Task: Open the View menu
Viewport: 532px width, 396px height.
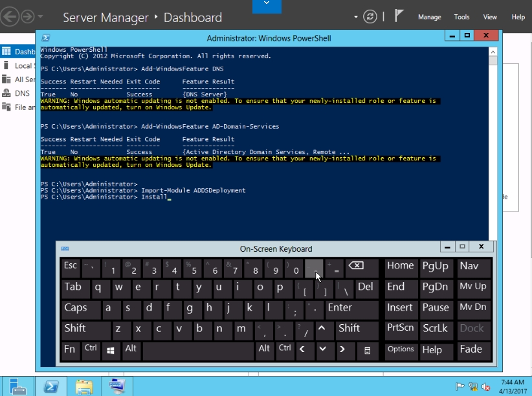Action: [x=490, y=17]
